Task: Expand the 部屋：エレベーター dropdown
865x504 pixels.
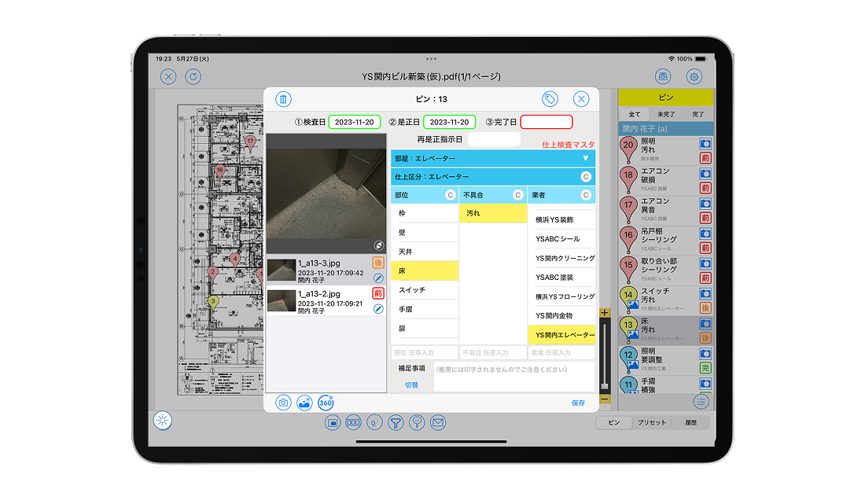Action: coord(584,158)
